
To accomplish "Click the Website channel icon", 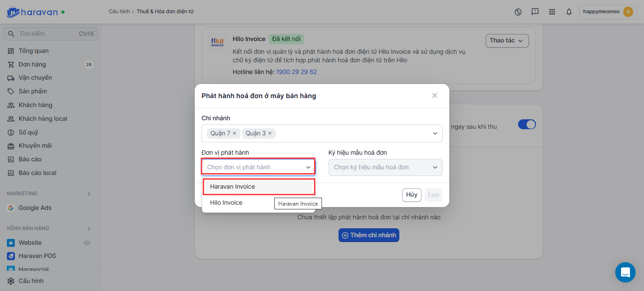I will coord(11,243).
